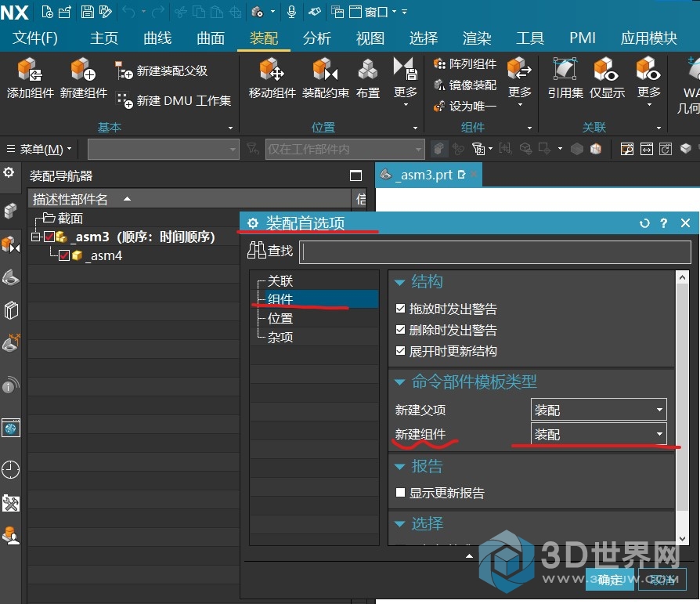Collapse dialog with the bottom up-arrow
This screenshot has height=604, width=700.
[x=469, y=555]
